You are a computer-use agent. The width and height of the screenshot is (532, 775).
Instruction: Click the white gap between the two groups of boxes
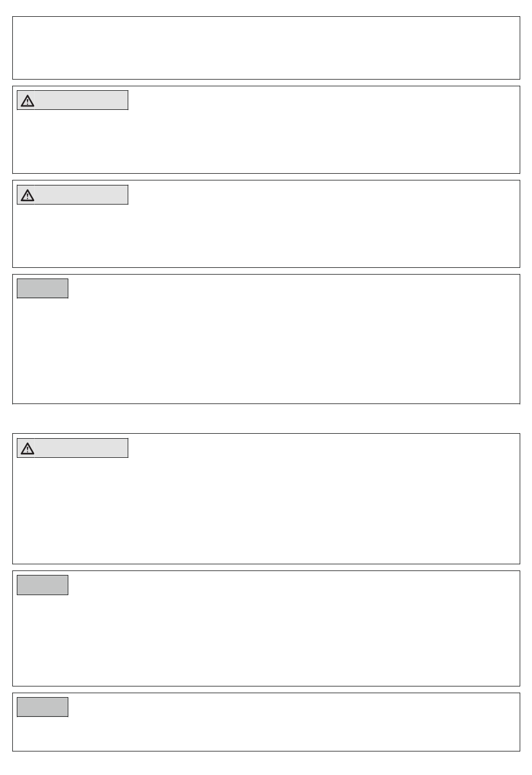coord(266,419)
